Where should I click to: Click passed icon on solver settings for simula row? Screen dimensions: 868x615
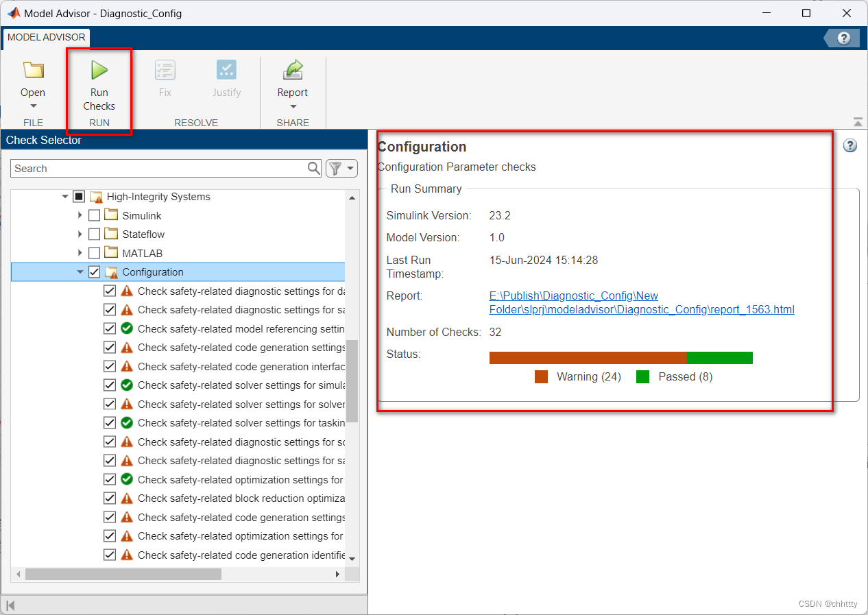[x=127, y=385]
